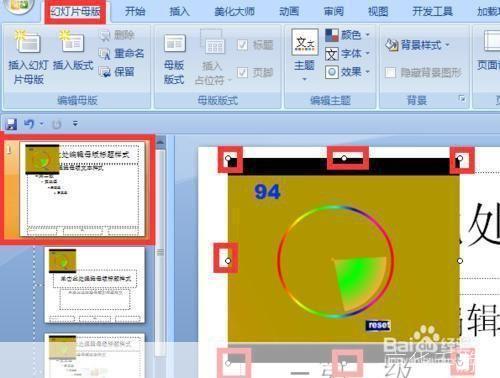Click the right-middle resize handle of image
The height and width of the screenshot is (378, 500).
[460, 261]
